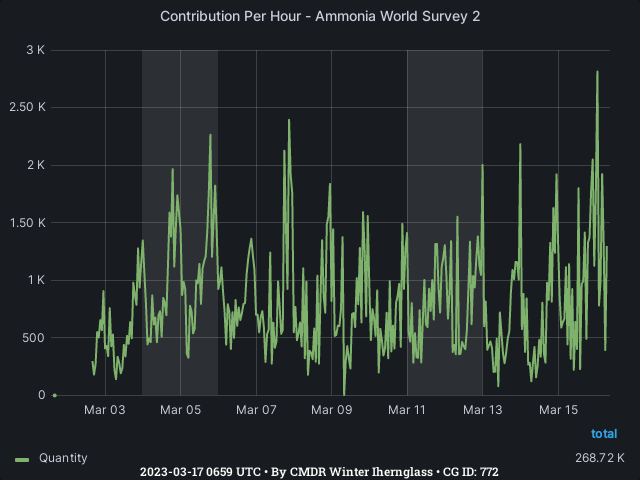Click the footer caption with CG ID: 772
Viewport: 640px width, 480px height.
319,472
